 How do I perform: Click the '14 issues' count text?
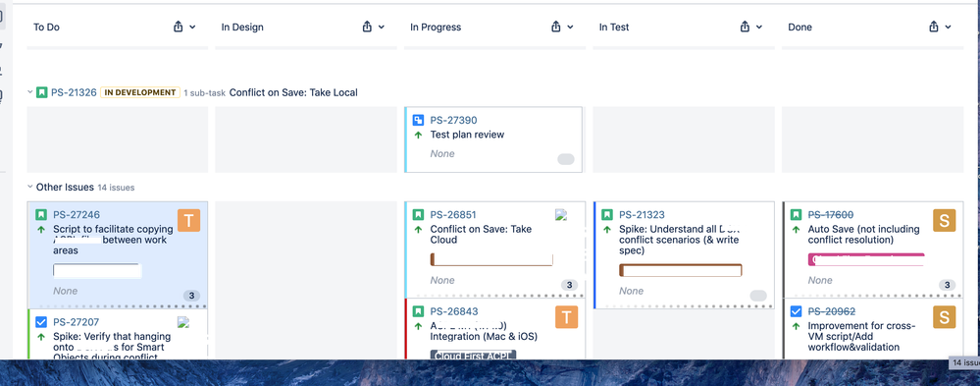(116, 187)
